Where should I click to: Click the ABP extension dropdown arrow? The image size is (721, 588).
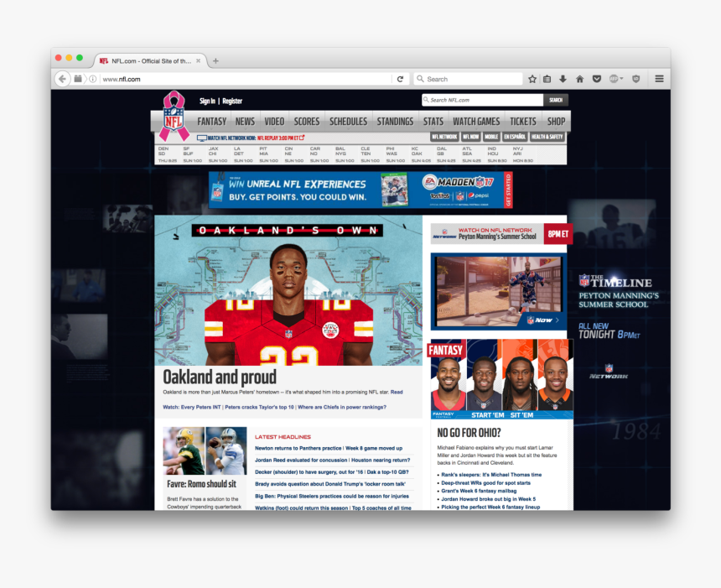point(622,79)
